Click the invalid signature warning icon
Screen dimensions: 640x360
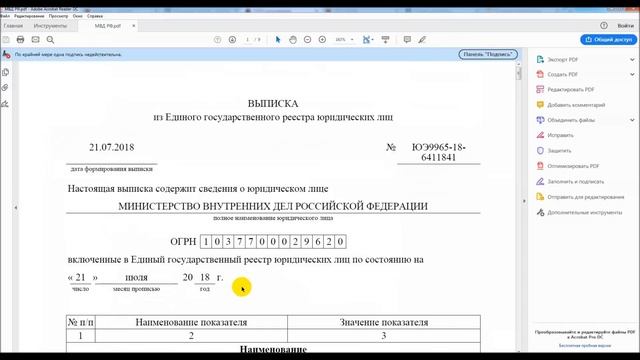[6, 54]
